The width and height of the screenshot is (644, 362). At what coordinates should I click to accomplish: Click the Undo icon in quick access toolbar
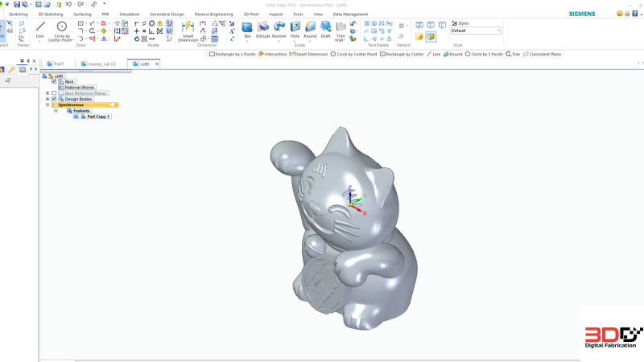[68, 5]
